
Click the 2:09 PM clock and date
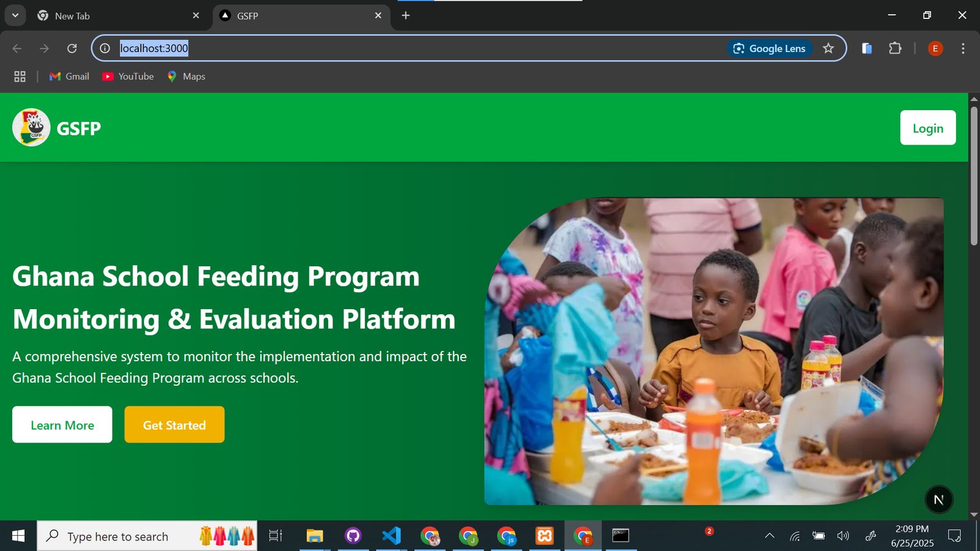[912, 536]
